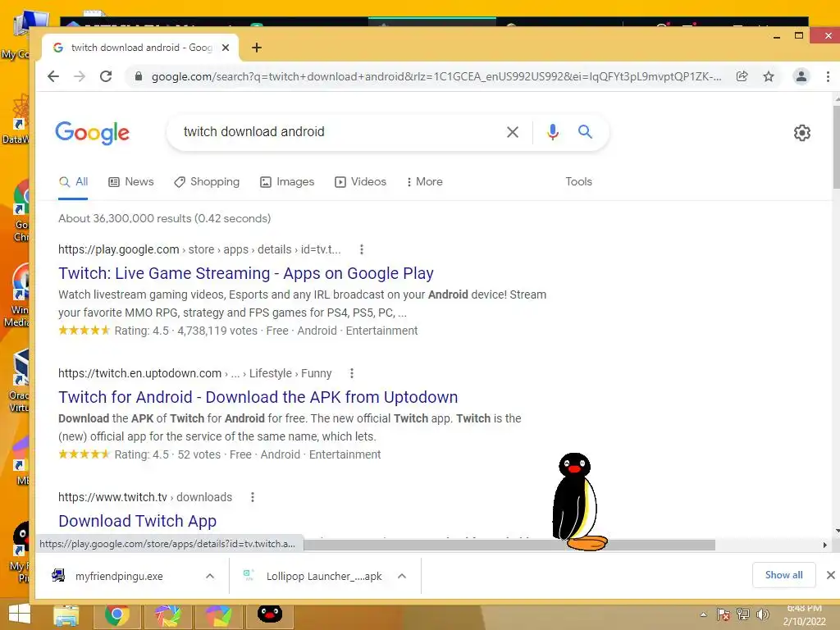Switch to the News tab
This screenshot has width=840, height=630.
point(130,181)
